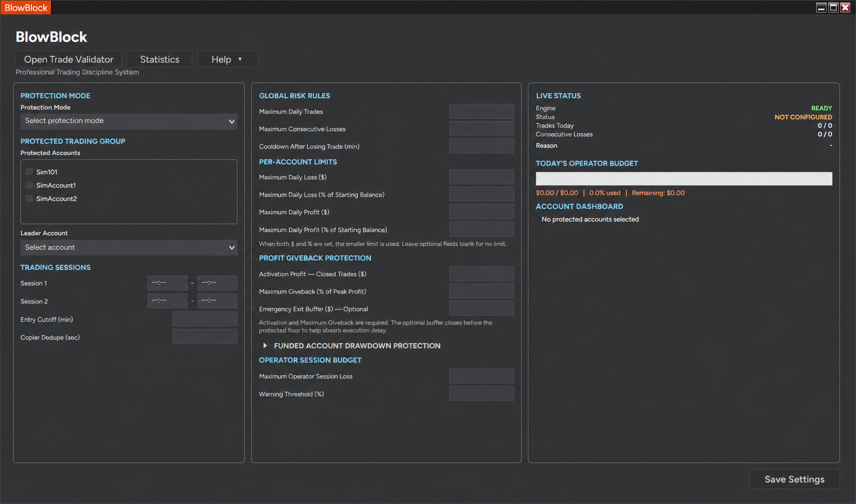Click the Warning Threshold (%) field
This screenshot has width=856, height=504.
click(482, 394)
